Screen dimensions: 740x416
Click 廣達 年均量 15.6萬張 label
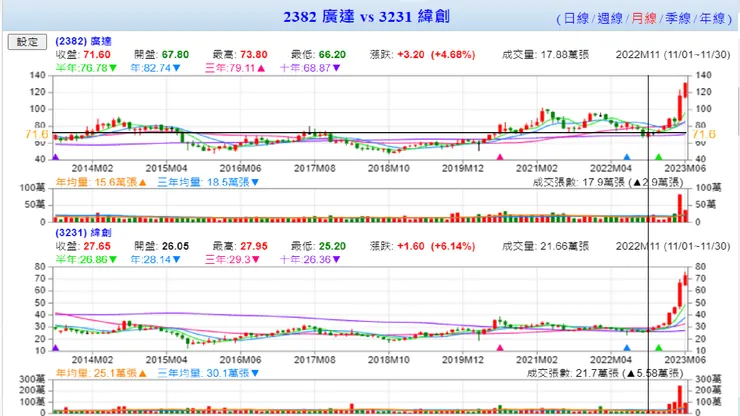pyautogui.click(x=101, y=182)
